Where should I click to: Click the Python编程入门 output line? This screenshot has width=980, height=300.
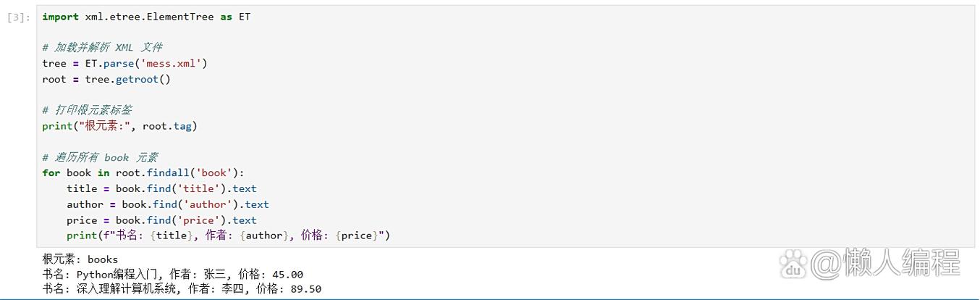pos(172,275)
